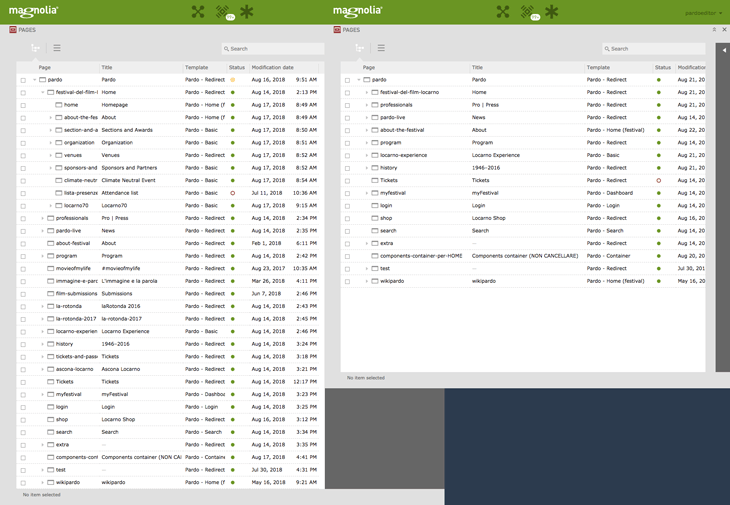Expand the organization page node

pos(50,143)
